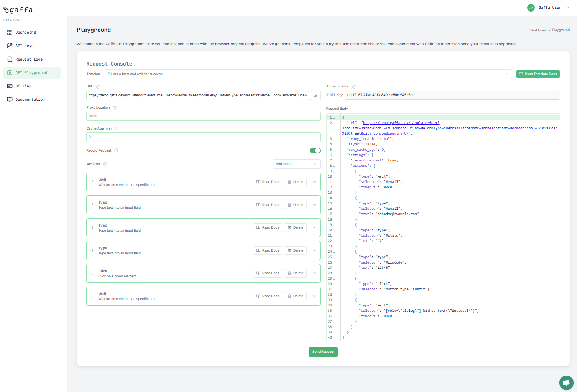Open the URL external link icon
577x392 pixels.
click(x=316, y=95)
